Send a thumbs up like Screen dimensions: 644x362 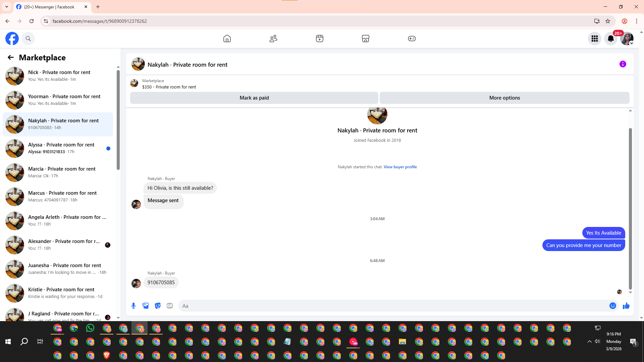626,306
